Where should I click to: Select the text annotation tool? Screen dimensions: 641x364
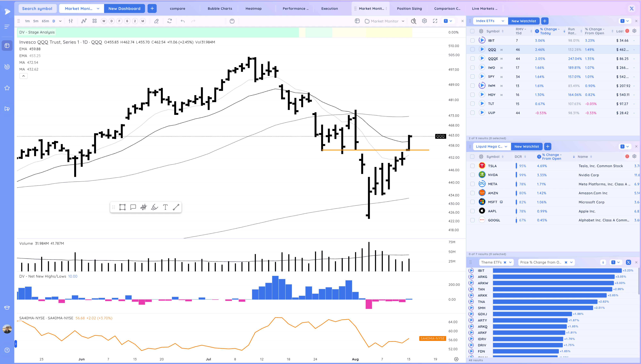click(x=165, y=207)
